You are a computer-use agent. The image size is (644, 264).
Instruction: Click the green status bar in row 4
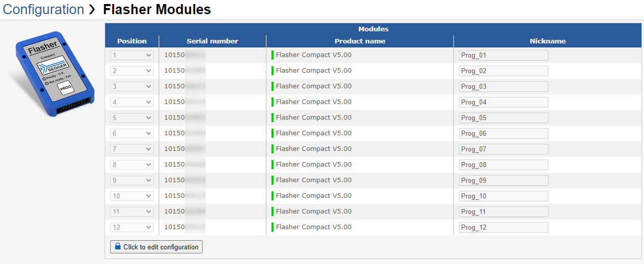272,102
